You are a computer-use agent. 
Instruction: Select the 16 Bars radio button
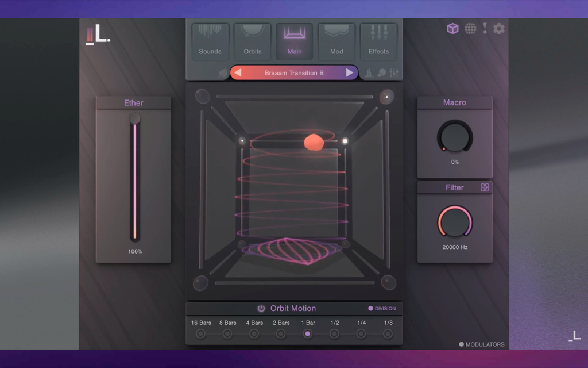[x=200, y=333]
